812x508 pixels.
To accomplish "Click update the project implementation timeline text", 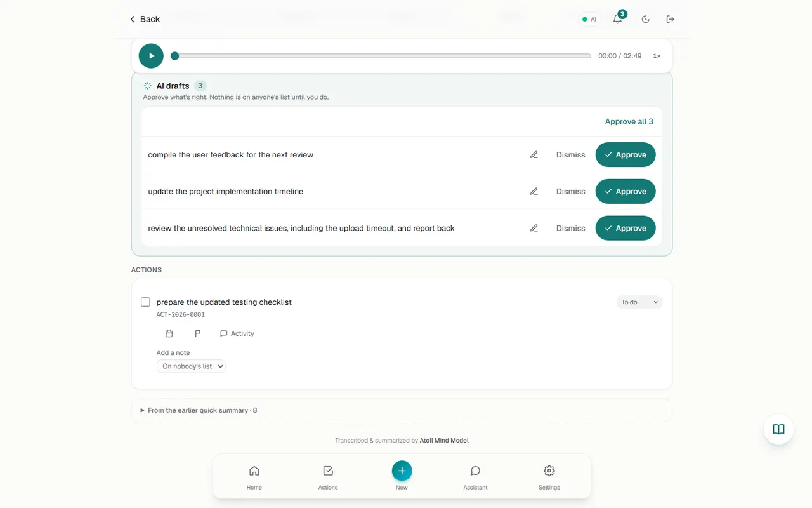I will pos(226,192).
